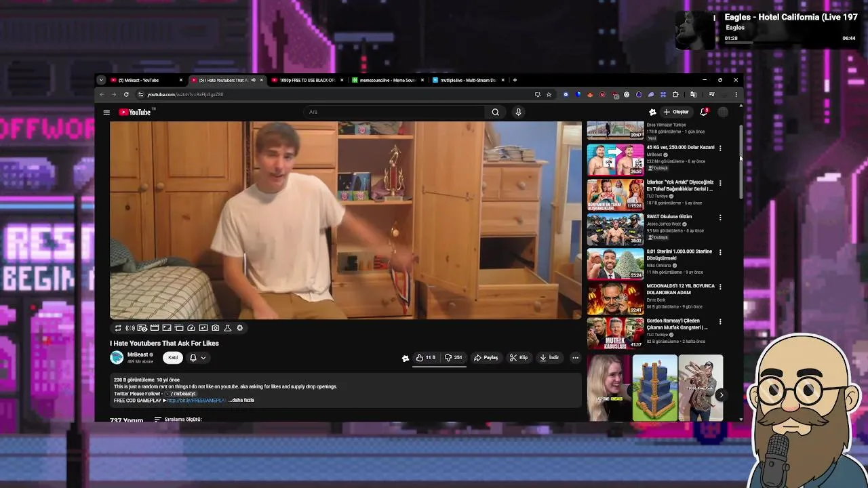Dislike the video with thumbs down
Screen dimensions: 868x488
tap(454, 358)
